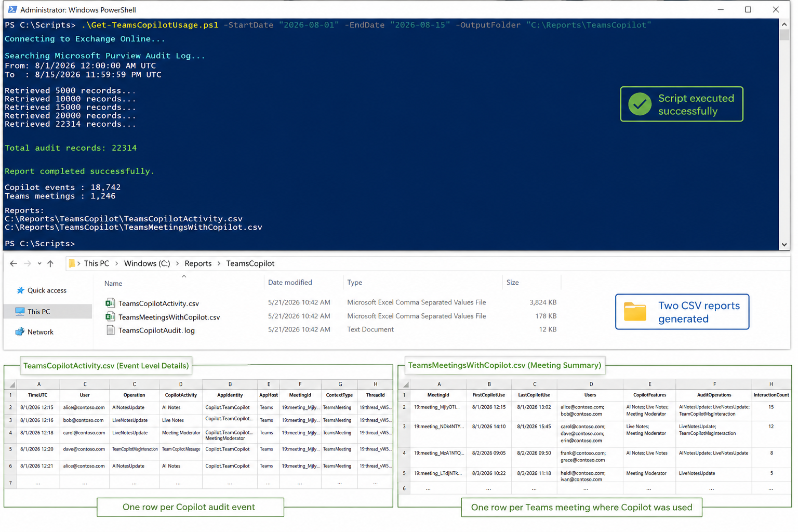Click LastCopilotUse header cell

[534, 395]
